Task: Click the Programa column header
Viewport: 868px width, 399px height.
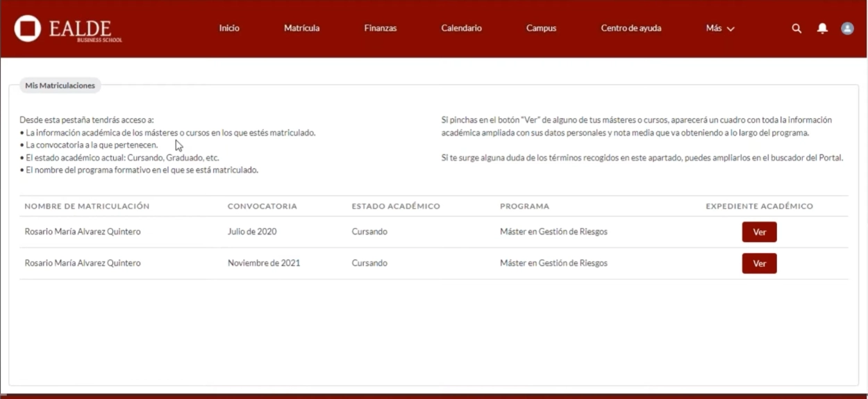Action: pos(524,206)
